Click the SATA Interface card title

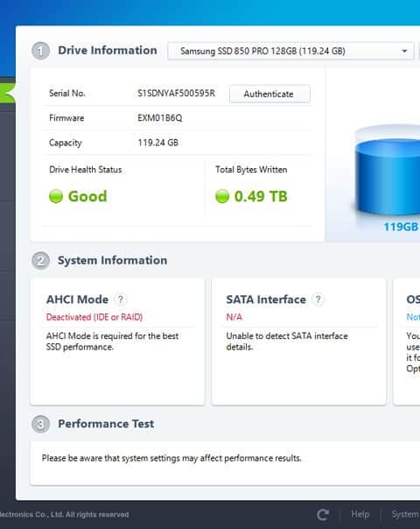266,300
